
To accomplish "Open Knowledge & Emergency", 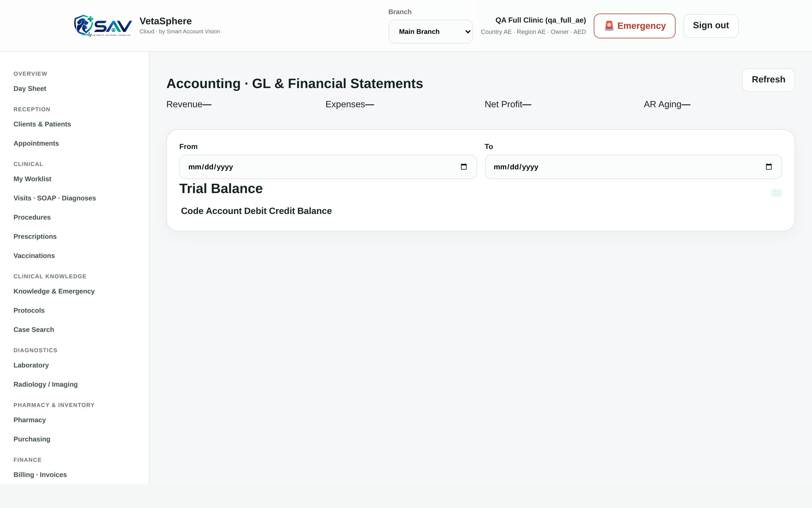I will click(x=54, y=291).
